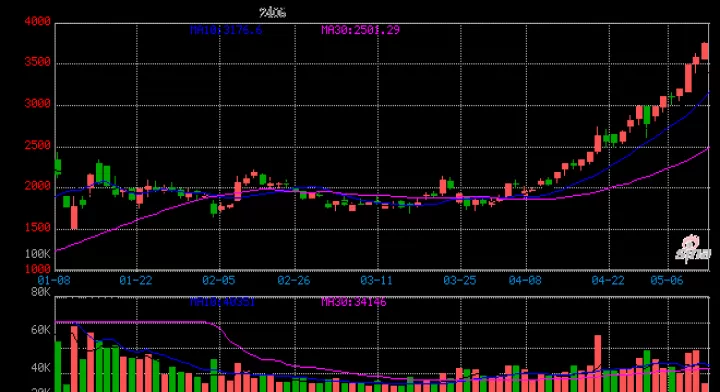
Task: Pick the 02-26 date label
Action: pyautogui.click(x=294, y=280)
